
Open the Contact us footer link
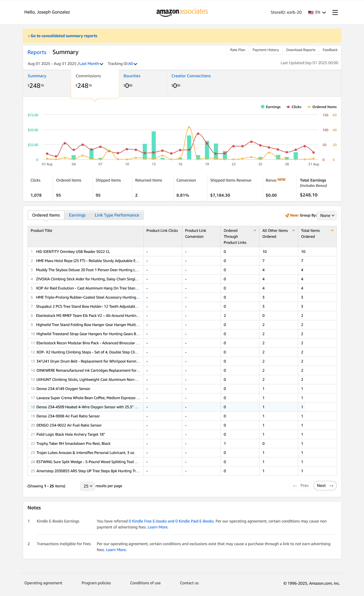189,583
